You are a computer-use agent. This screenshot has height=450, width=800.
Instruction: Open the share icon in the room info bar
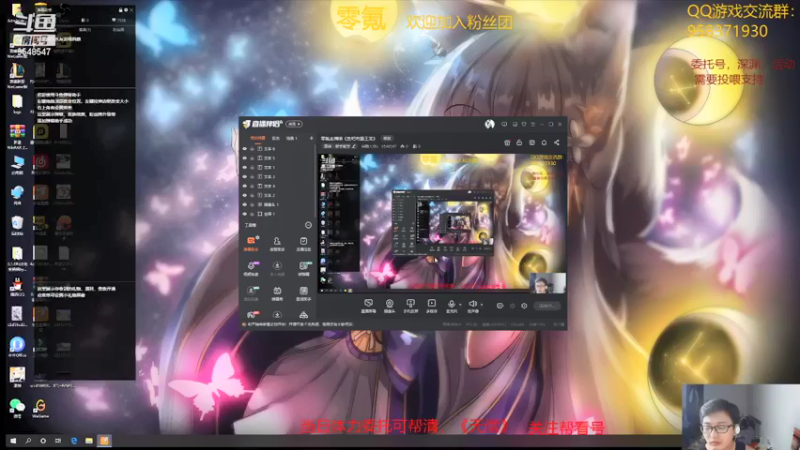[557, 143]
